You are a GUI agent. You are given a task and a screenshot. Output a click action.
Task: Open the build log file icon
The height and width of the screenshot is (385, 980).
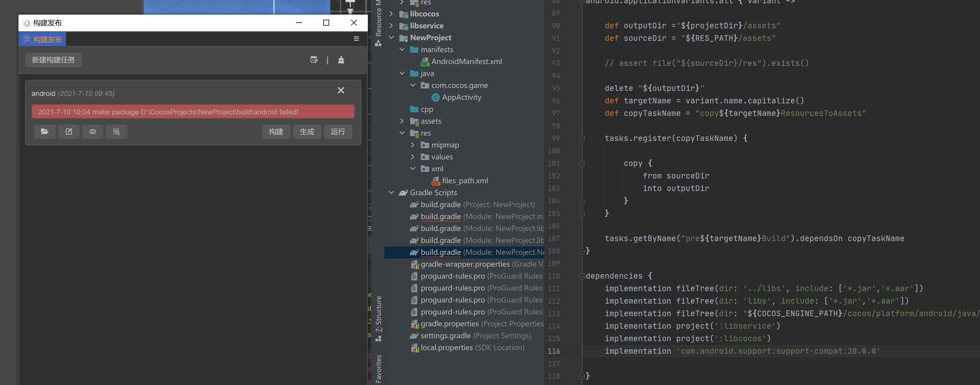pos(116,131)
